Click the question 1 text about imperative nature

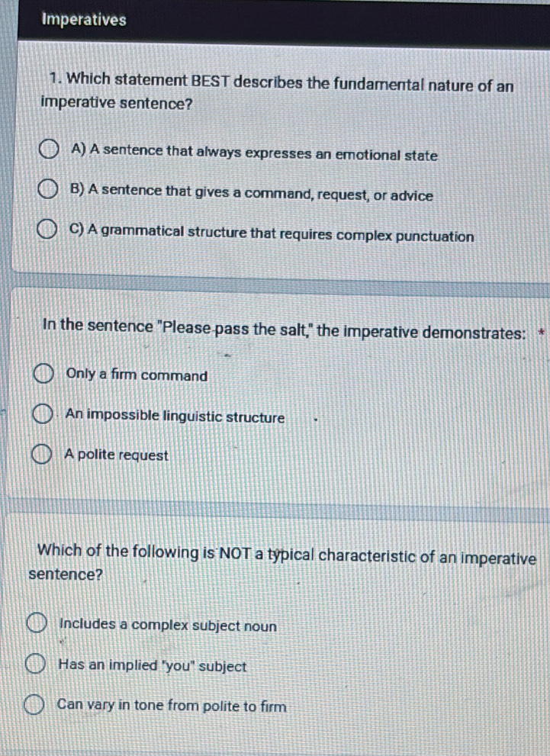277,92
